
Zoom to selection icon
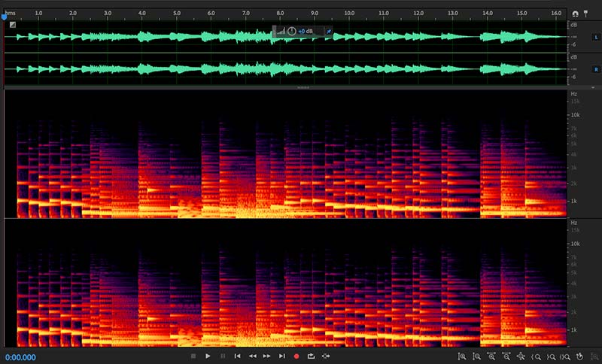pos(565,356)
